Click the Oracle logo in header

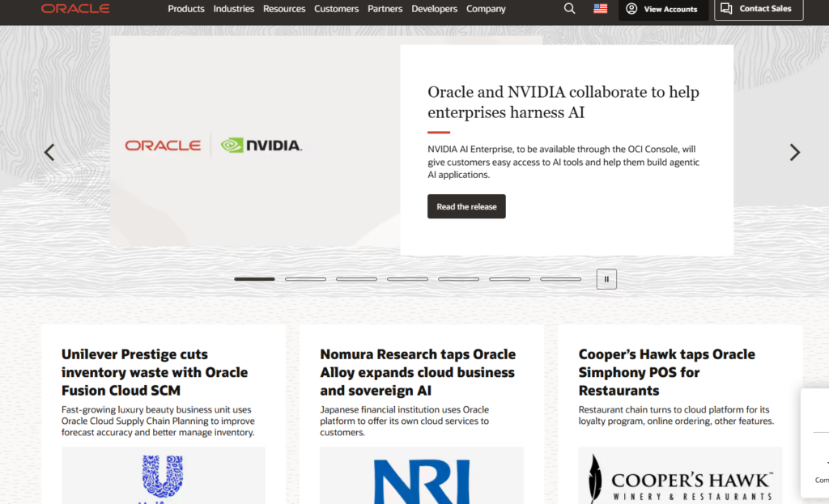[75, 8]
